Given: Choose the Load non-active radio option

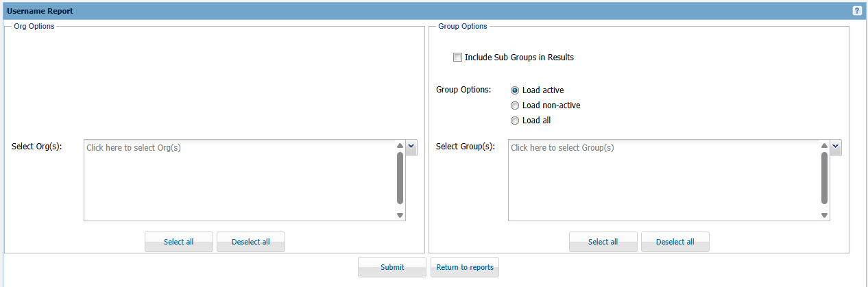Looking at the screenshot, I should click(515, 105).
